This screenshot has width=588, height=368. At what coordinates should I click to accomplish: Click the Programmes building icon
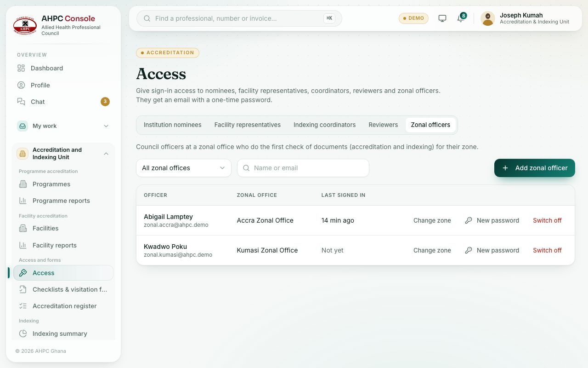[23, 184]
